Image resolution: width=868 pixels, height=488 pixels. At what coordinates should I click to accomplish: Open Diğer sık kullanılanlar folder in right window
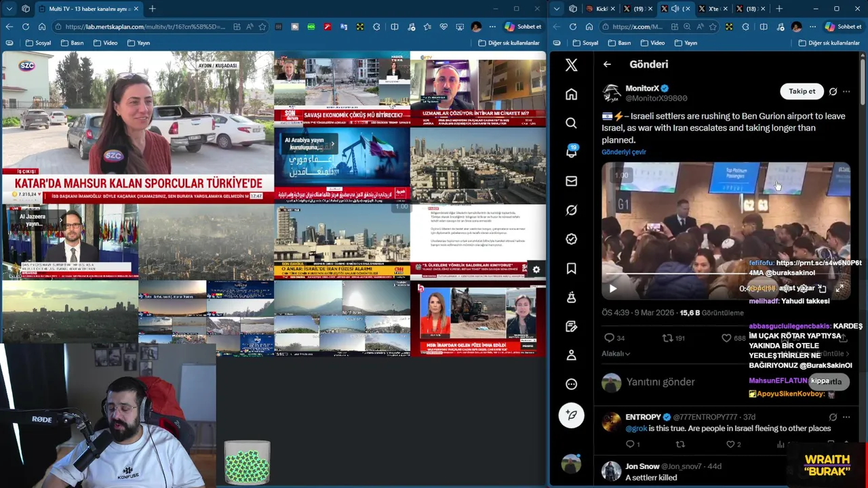(829, 43)
